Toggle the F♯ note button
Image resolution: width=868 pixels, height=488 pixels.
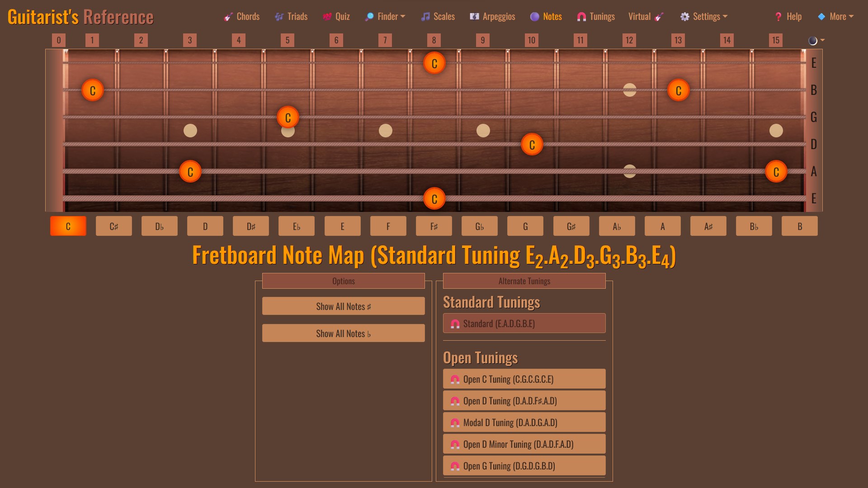click(x=434, y=226)
